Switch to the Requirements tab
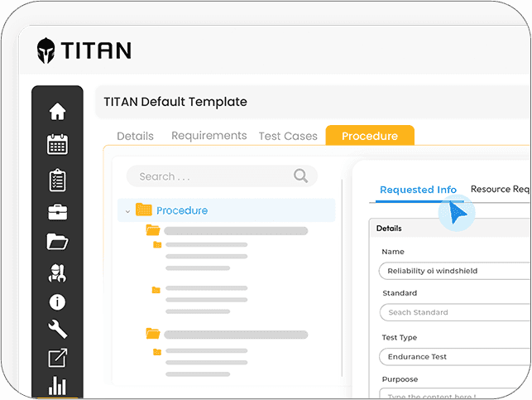The image size is (532, 400). [209, 136]
